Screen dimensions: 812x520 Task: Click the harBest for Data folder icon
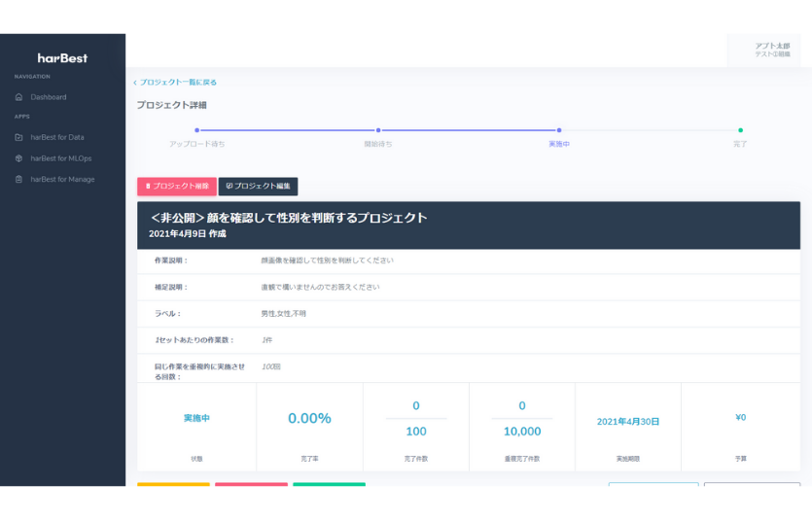[x=18, y=137]
